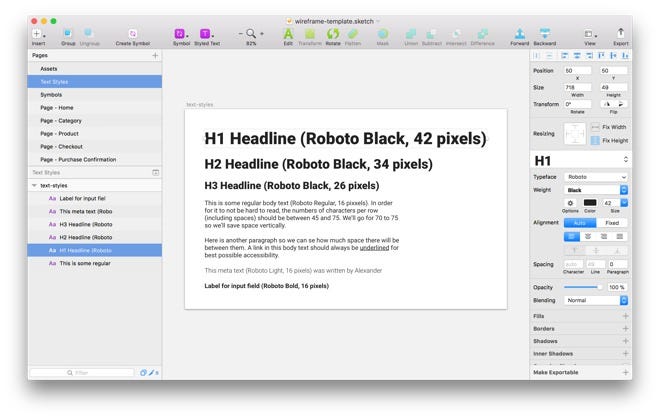The width and height of the screenshot is (660, 419).
Task: Click the Edit tool icon
Action: click(288, 33)
